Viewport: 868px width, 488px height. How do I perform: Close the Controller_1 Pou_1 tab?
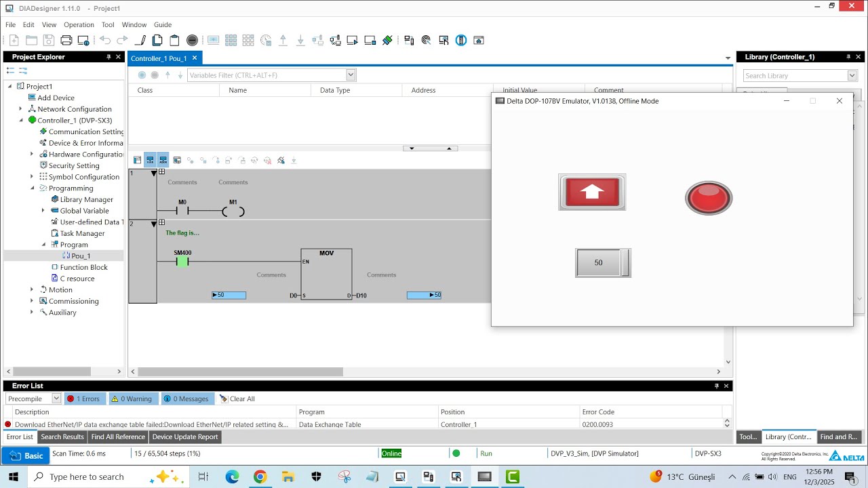point(194,58)
